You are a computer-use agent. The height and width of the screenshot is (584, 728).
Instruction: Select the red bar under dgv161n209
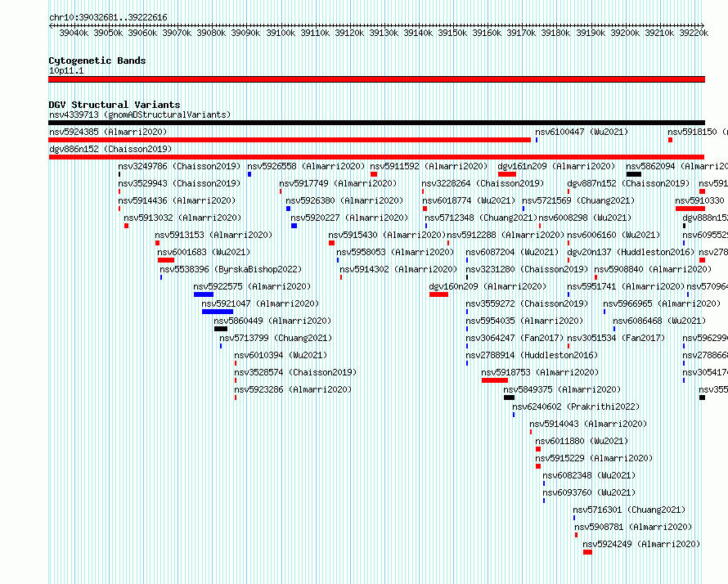(507, 174)
